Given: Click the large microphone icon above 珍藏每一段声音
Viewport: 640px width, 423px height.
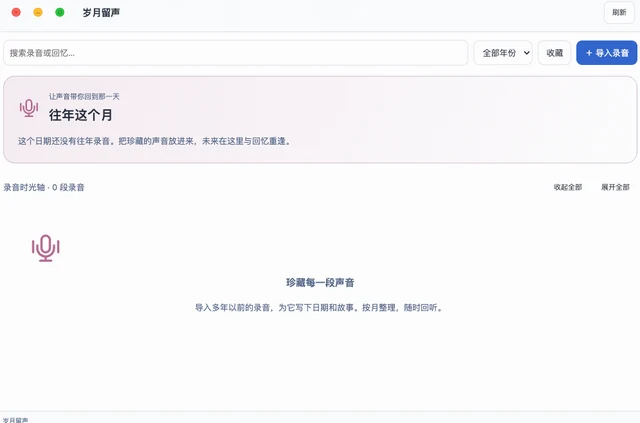Looking at the screenshot, I should click(x=46, y=248).
